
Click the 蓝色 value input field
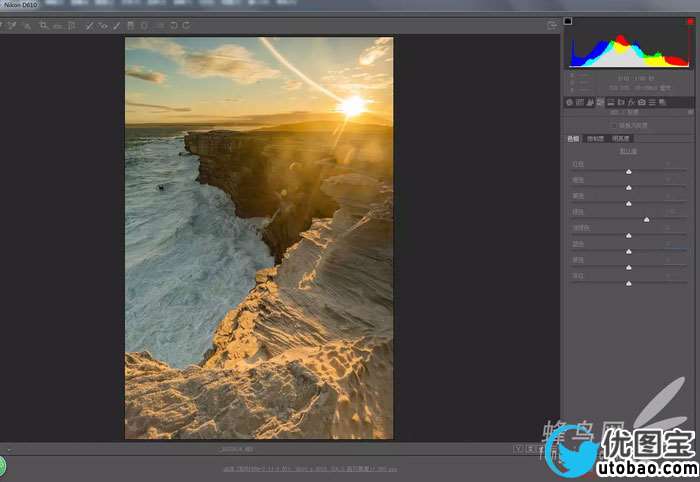pyautogui.click(x=675, y=244)
